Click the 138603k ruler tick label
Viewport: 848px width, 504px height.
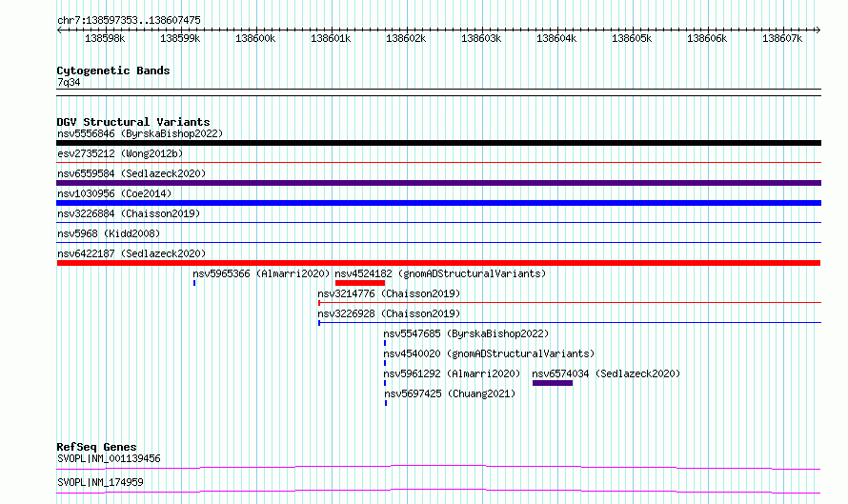[x=481, y=38]
